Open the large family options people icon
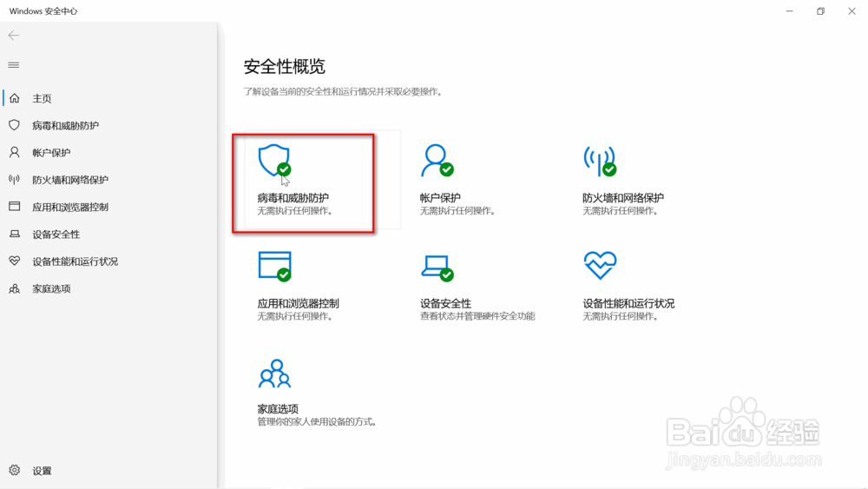 point(274,373)
